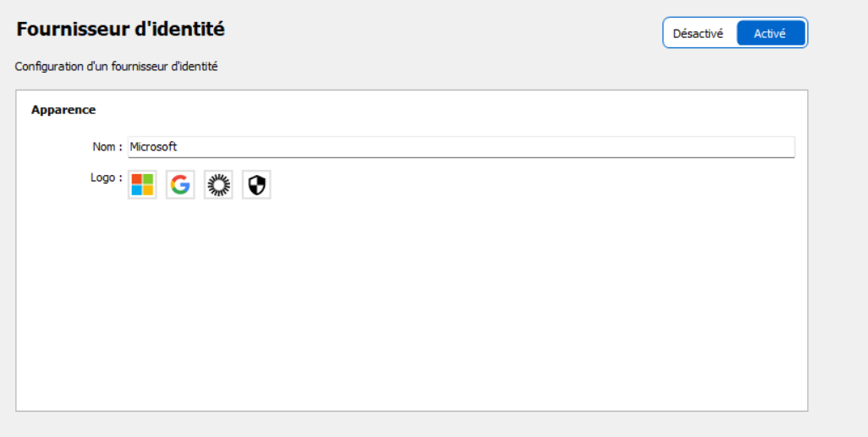
Task: Choose the Google G logo
Action: [x=180, y=185]
